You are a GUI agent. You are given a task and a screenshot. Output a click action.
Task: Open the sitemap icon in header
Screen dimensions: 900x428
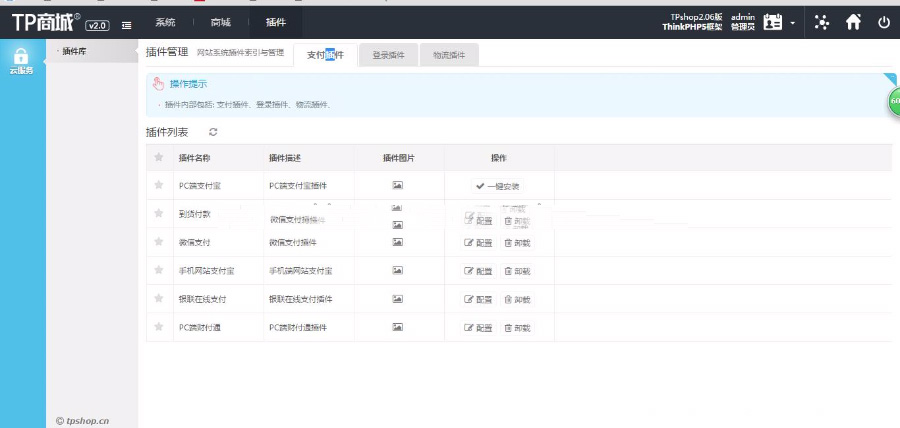(x=822, y=22)
